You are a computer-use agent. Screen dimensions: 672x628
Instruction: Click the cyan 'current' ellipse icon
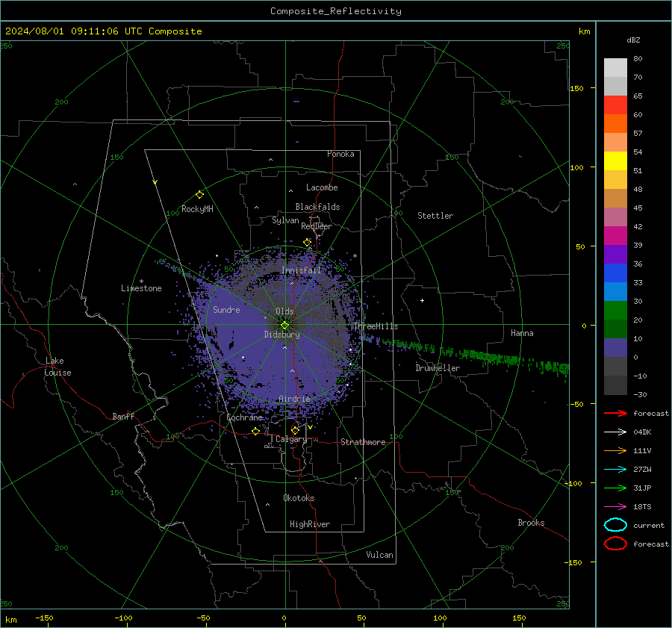615,525
